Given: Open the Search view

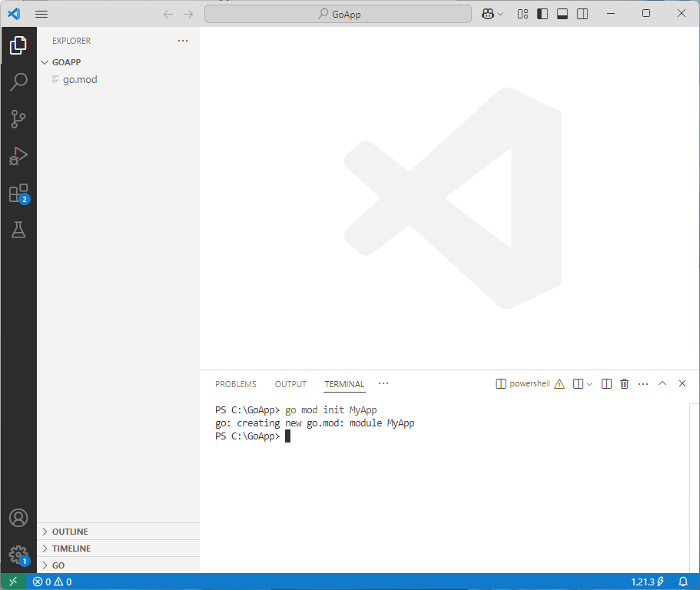Looking at the screenshot, I should (x=18, y=82).
